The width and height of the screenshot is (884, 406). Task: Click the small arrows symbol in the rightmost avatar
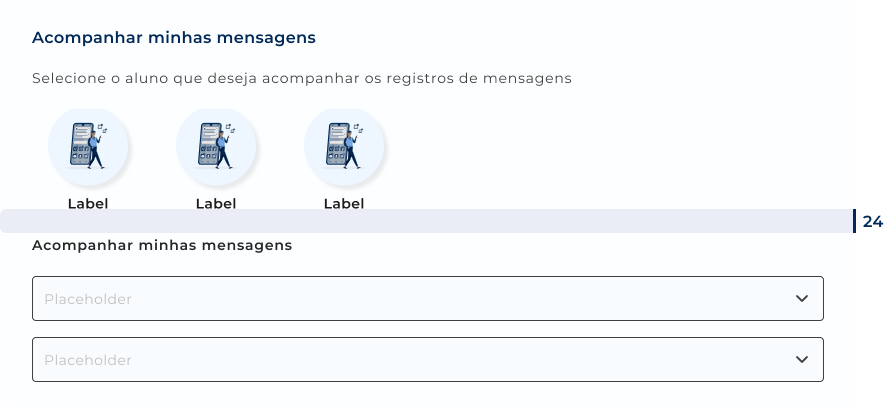coord(359,128)
